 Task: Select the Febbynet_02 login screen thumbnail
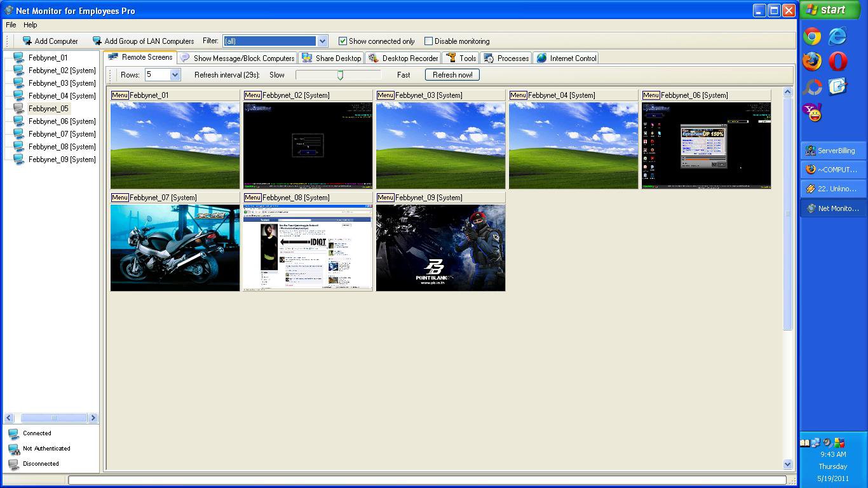[308, 146]
